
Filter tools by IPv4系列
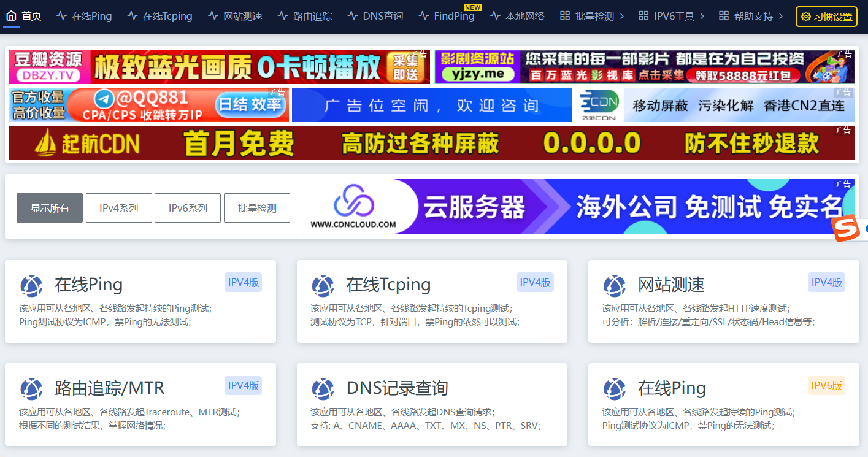click(119, 208)
